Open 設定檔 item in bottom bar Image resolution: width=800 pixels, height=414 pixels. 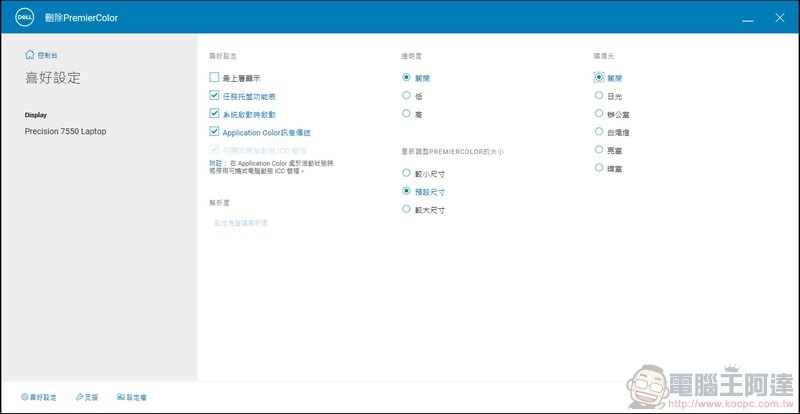tap(132, 397)
